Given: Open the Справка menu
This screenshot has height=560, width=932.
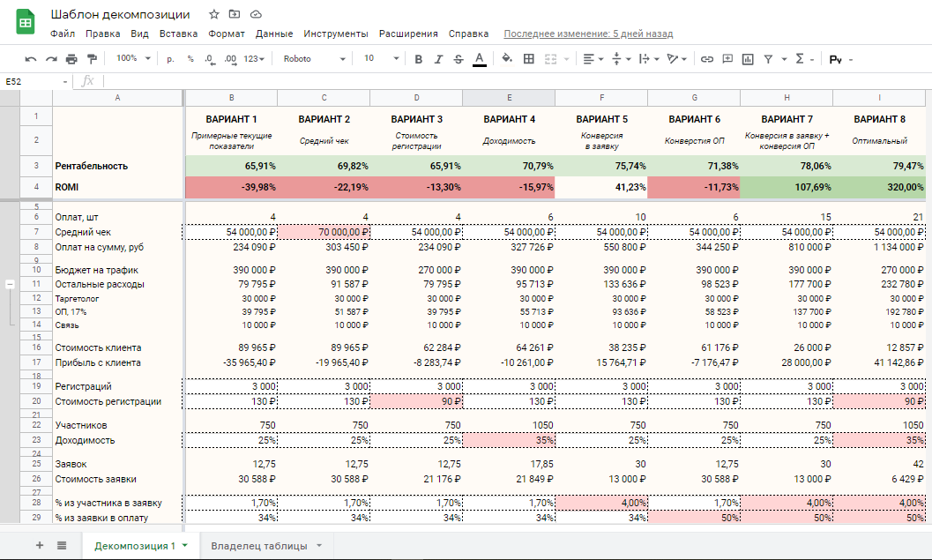Looking at the screenshot, I should [x=468, y=34].
